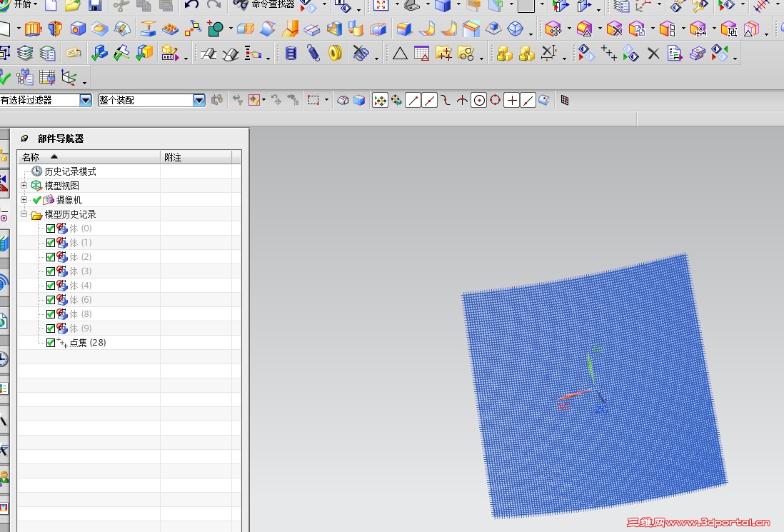Toggle the 体 (6) checkbox

click(51, 300)
